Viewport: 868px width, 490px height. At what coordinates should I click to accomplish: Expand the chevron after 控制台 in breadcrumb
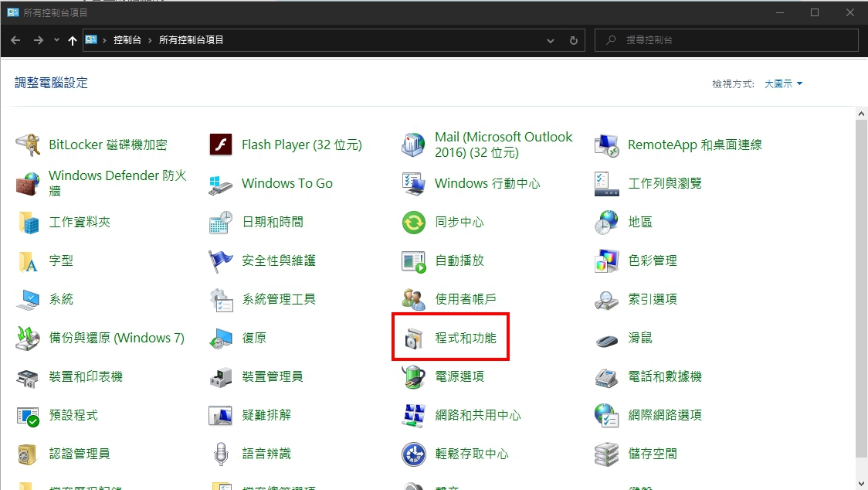(150, 40)
